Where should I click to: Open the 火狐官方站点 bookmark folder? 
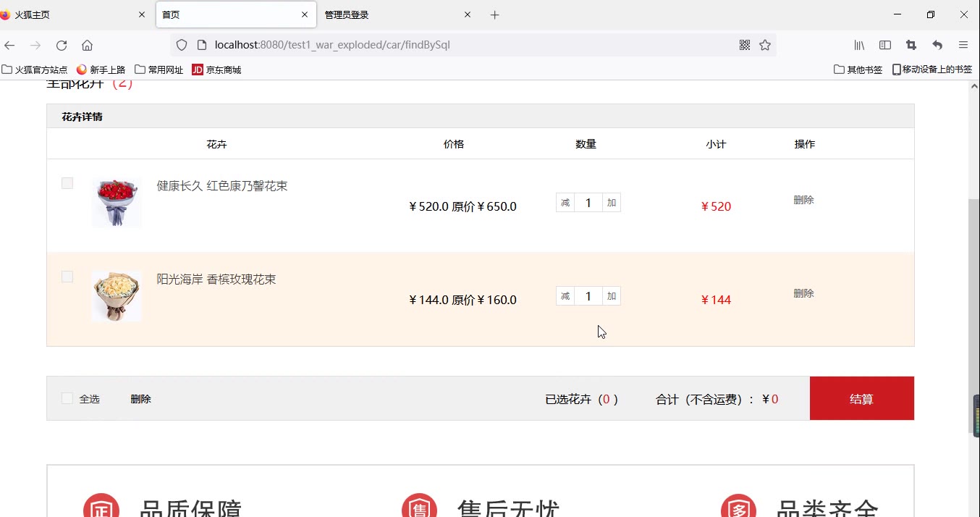(x=35, y=70)
